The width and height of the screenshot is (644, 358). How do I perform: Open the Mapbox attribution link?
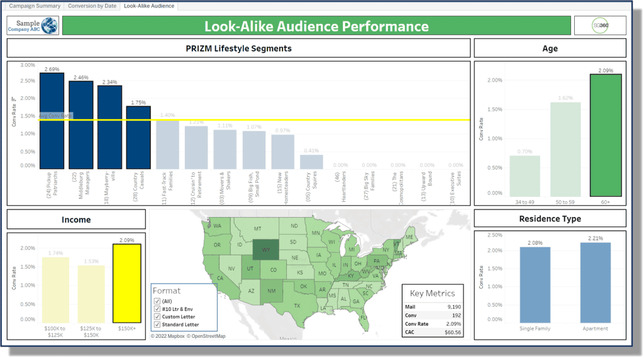pos(167,336)
